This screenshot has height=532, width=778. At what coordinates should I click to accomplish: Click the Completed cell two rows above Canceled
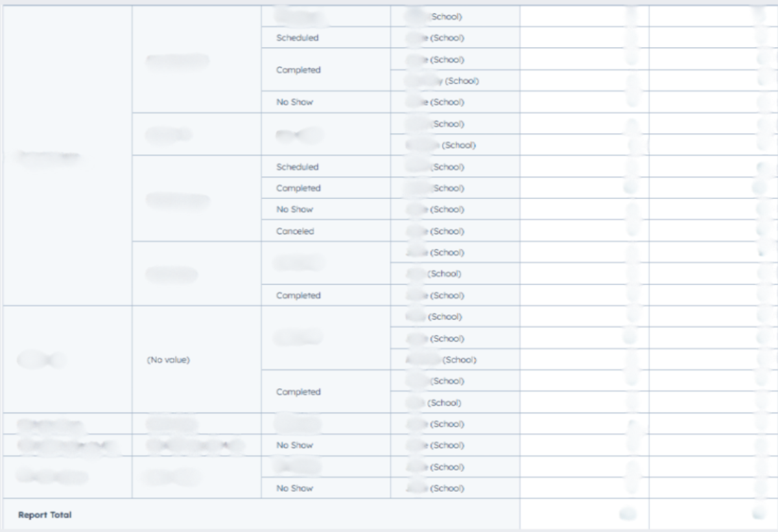tap(298, 188)
